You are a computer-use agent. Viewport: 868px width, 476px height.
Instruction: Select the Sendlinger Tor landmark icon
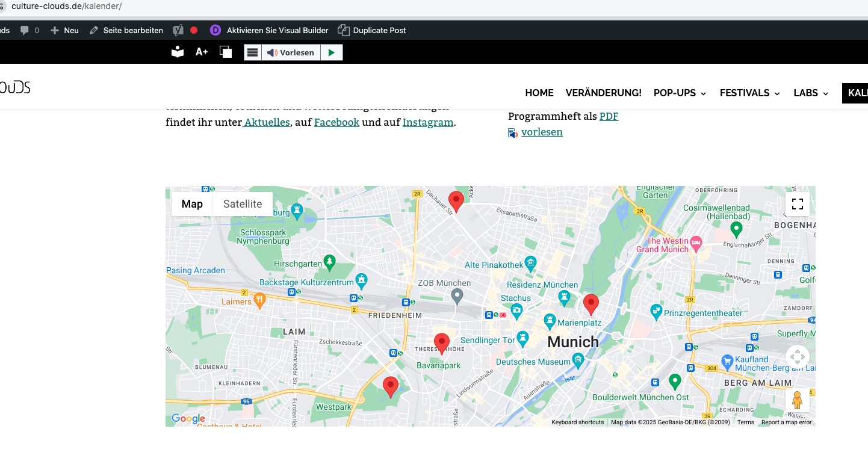pyautogui.click(x=522, y=338)
